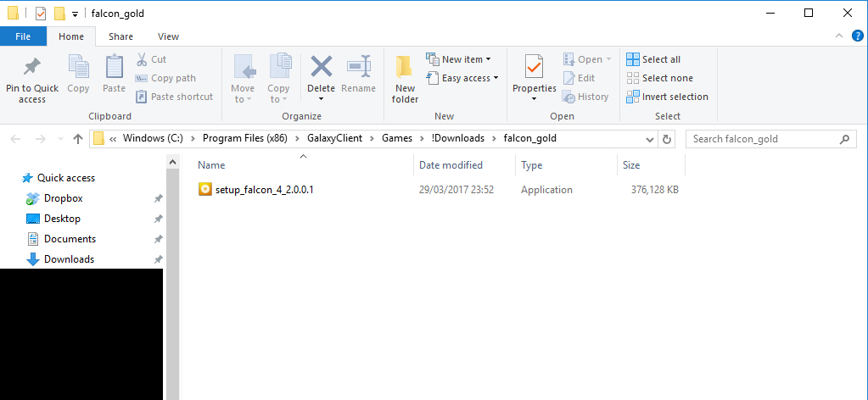Open the Easy access dropdown
This screenshot has width=868, height=400.
click(x=462, y=78)
